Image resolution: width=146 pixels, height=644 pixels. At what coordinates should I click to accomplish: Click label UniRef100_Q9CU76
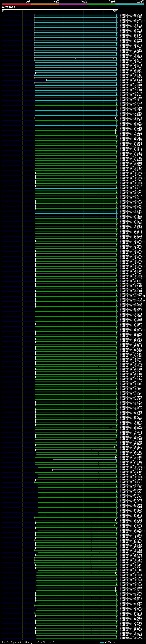coord(131,278)
